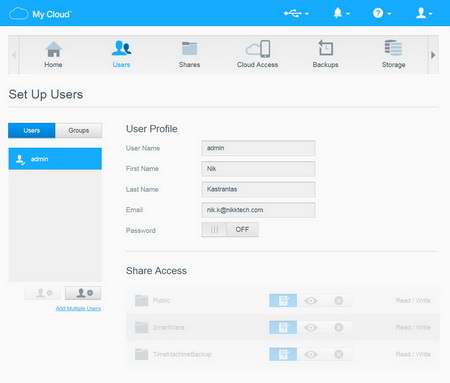450x383 pixels.
Task: Click the add user button
Action: coord(83,293)
